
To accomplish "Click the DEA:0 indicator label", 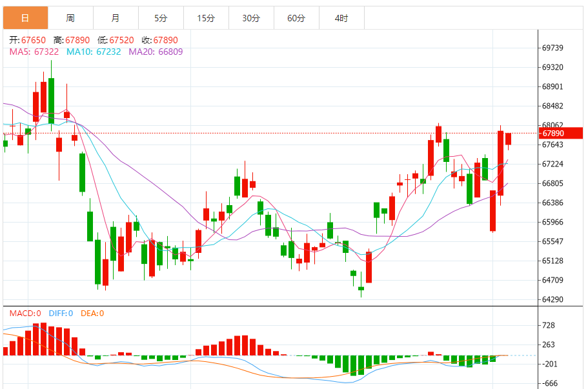I will pyautogui.click(x=92, y=314).
